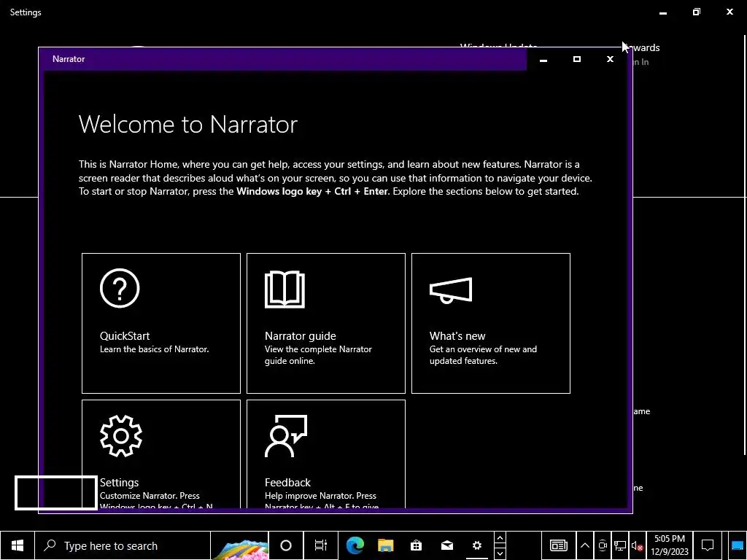Open File Explorer from the taskbar
This screenshot has width=747, height=560.
point(385,545)
